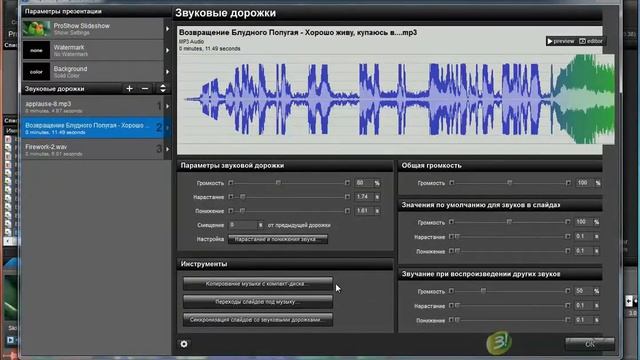Select the applause-8.mp3 track

93,107
